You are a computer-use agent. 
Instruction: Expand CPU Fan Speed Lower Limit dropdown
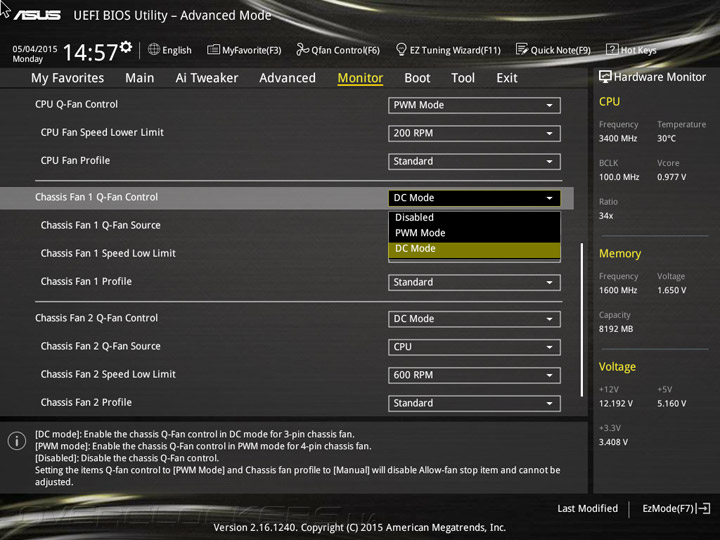[x=474, y=133]
